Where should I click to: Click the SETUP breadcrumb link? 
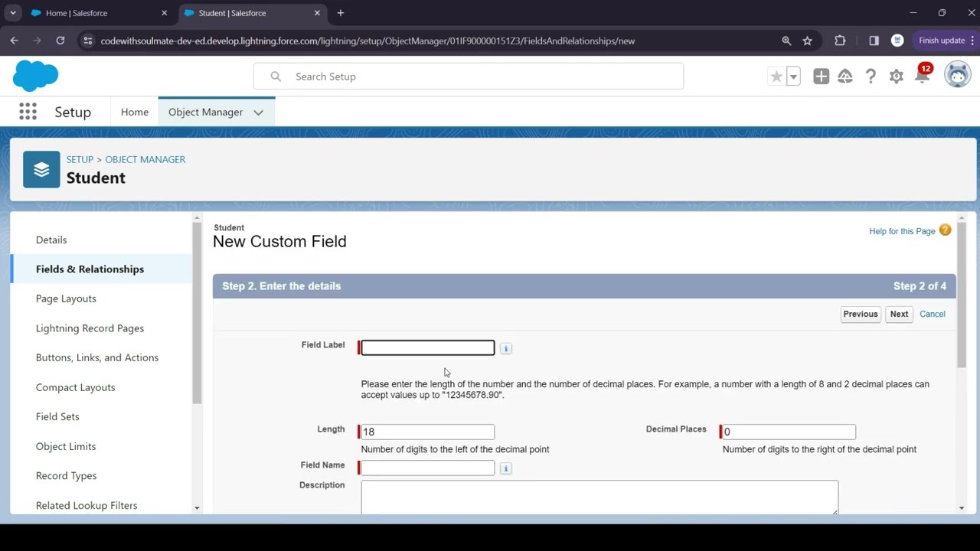pyautogui.click(x=80, y=159)
